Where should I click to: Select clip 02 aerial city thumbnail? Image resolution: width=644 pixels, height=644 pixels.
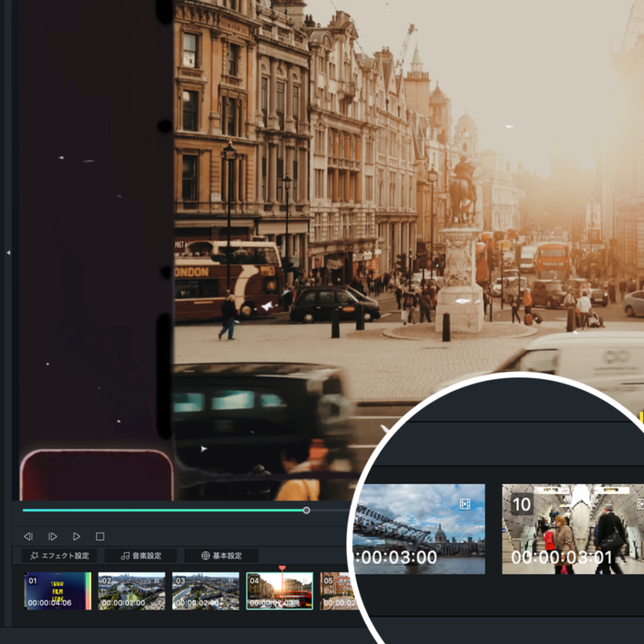[132, 591]
